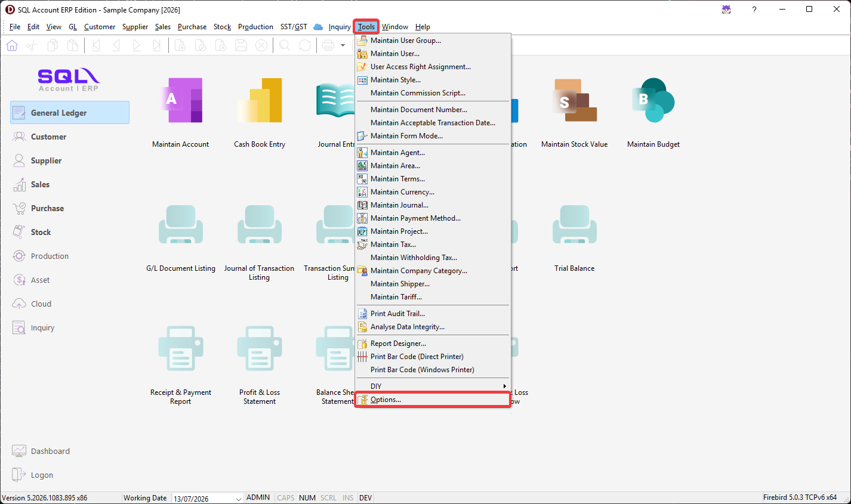Select General Ledger in the sidebar
Image resolution: width=851 pixels, height=504 pixels.
pyautogui.click(x=70, y=113)
